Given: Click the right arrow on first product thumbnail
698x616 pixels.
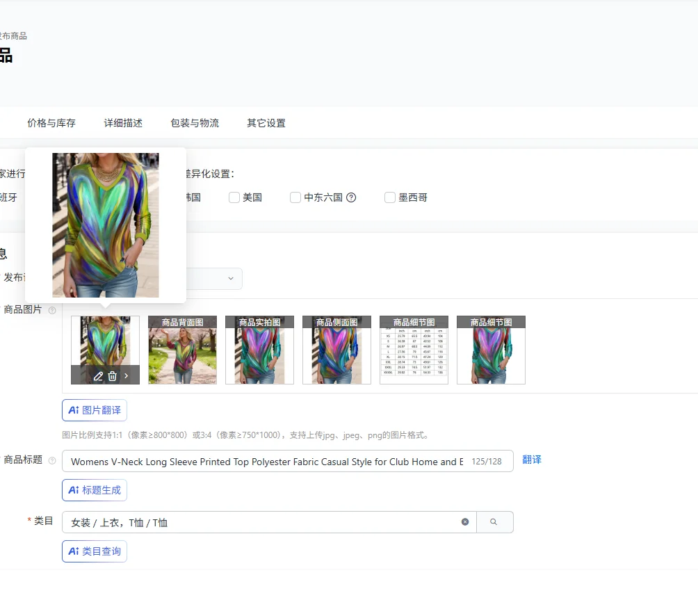Looking at the screenshot, I should (x=127, y=375).
